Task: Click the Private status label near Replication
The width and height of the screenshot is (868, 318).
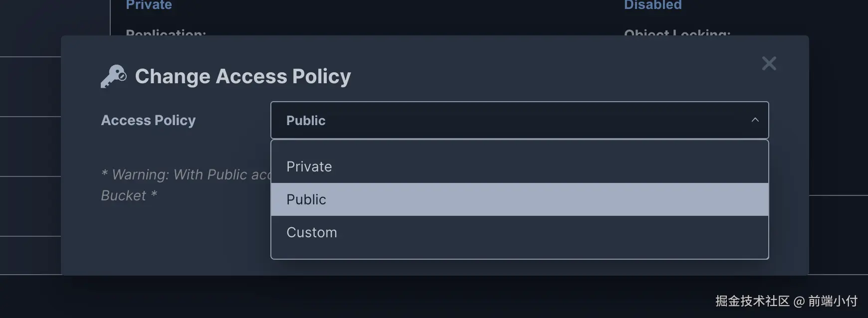Action: click(x=148, y=5)
